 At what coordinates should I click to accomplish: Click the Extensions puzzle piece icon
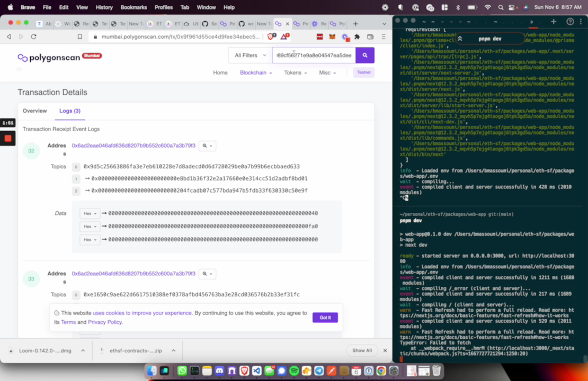[x=357, y=37]
